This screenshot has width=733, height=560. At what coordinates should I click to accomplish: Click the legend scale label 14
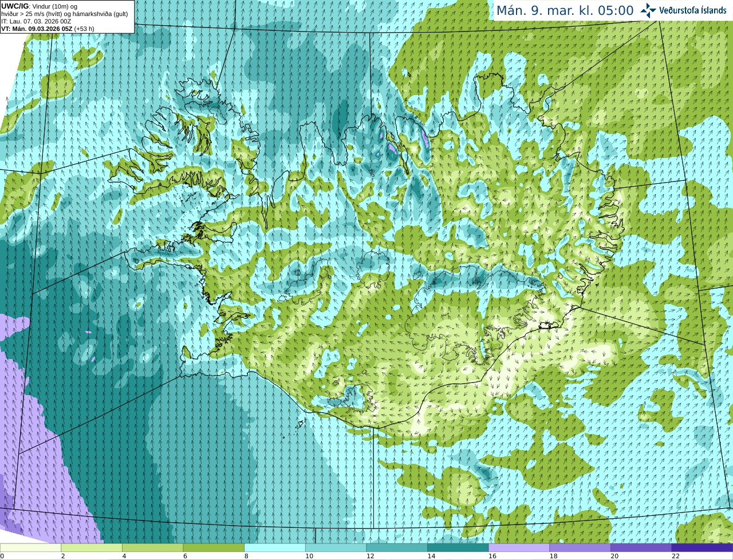(431, 556)
